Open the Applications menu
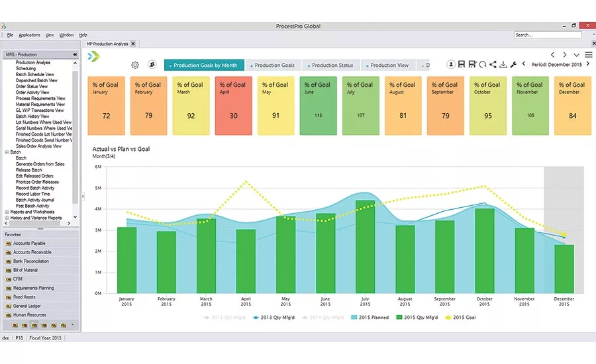This screenshot has height=364, width=596. [29, 35]
